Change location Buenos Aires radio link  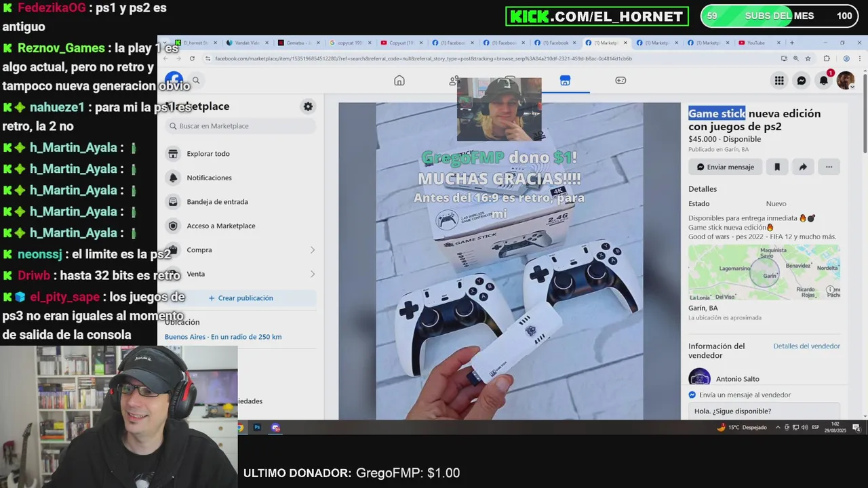point(223,337)
